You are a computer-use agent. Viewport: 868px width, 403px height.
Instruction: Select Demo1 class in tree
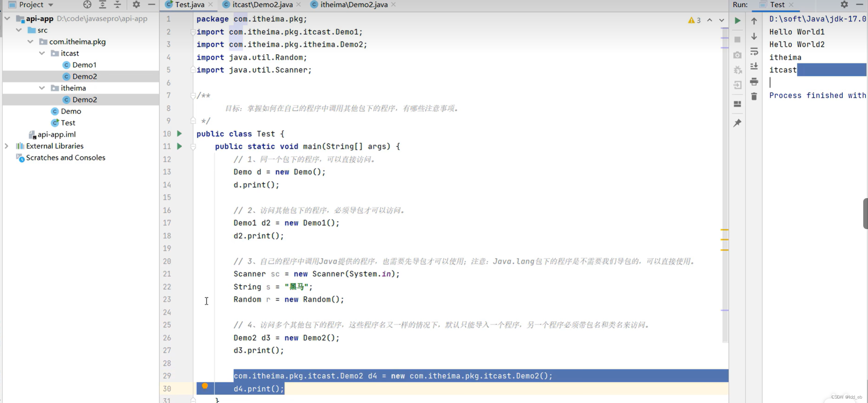[x=80, y=65]
